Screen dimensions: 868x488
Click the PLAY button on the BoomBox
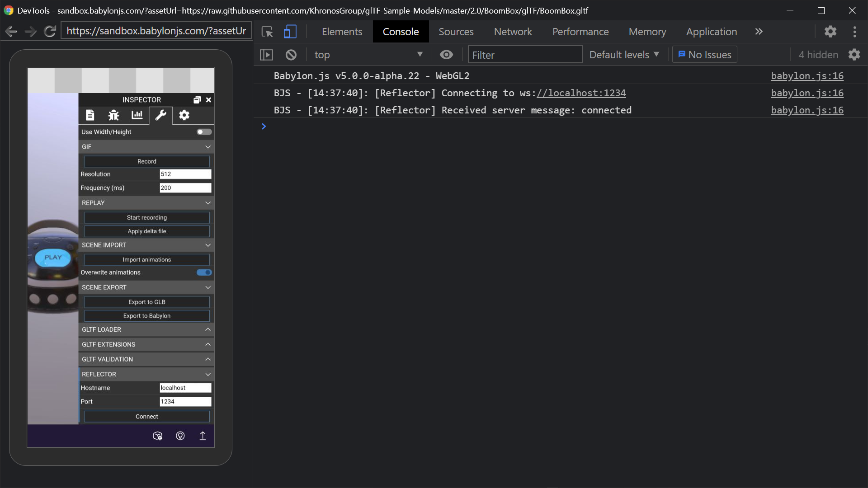click(53, 258)
